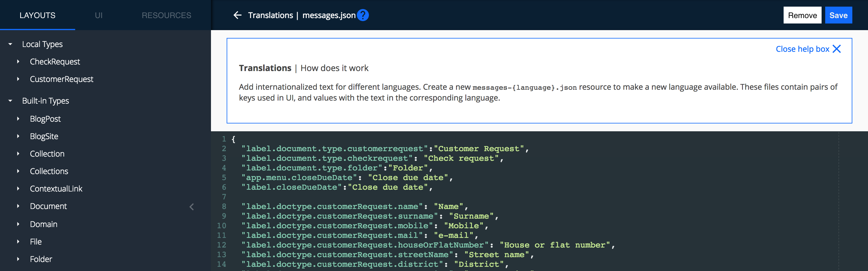The height and width of the screenshot is (271, 868).
Task: Open the blue help question mark icon
Action: click(x=363, y=15)
